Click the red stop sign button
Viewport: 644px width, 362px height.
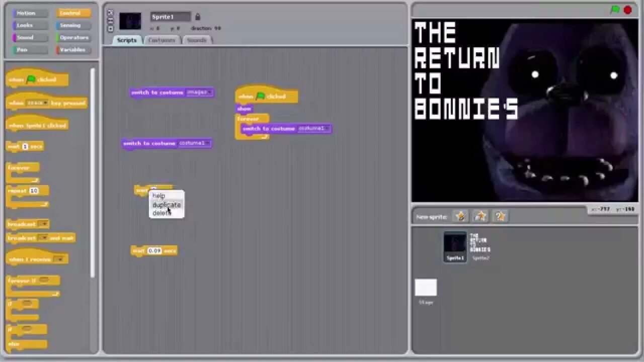click(628, 10)
